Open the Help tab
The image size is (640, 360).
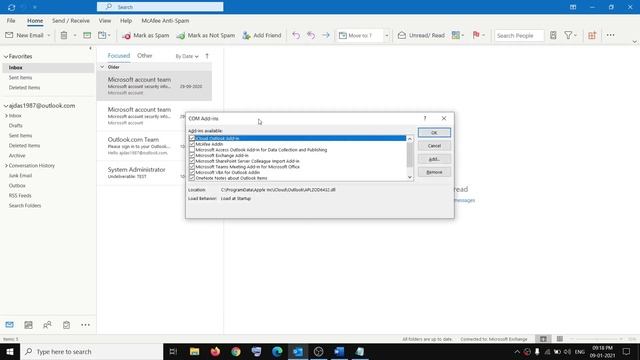126,20
